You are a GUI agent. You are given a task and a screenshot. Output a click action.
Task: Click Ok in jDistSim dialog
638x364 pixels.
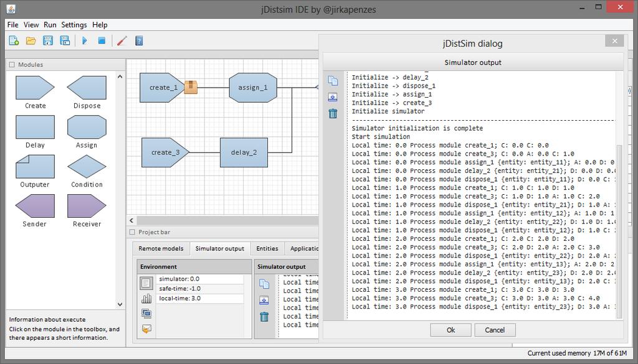click(451, 330)
